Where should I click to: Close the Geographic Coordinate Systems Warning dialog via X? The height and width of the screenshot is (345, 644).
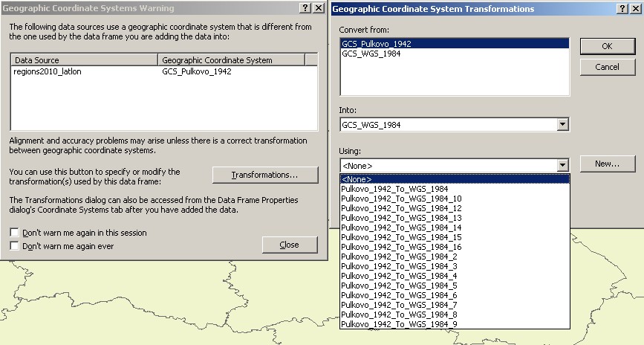[x=319, y=8]
